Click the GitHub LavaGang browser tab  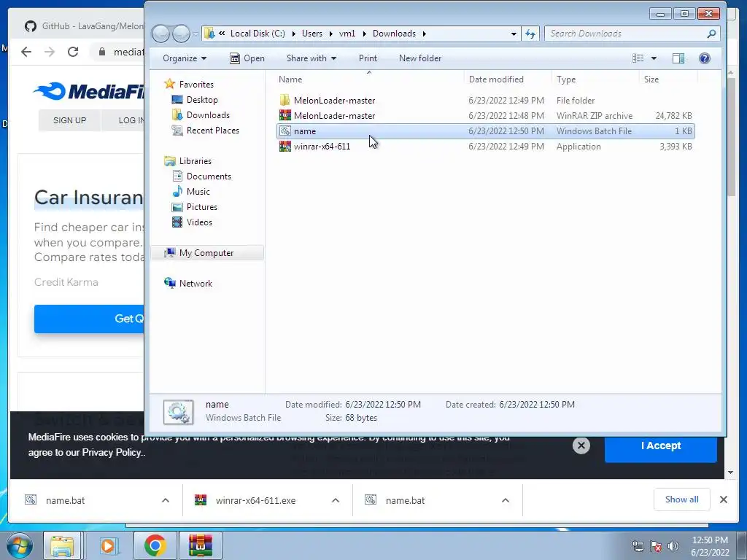click(83, 26)
